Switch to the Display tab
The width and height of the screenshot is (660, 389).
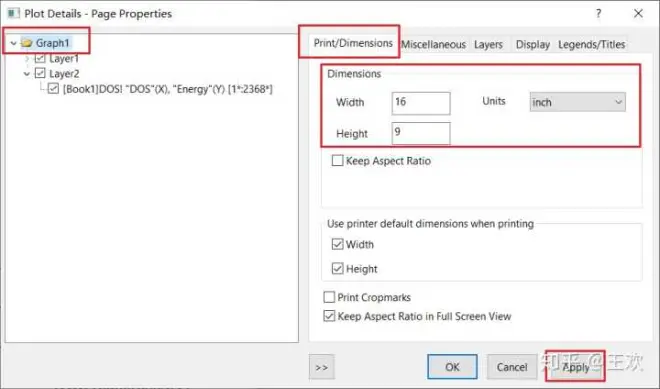click(533, 44)
